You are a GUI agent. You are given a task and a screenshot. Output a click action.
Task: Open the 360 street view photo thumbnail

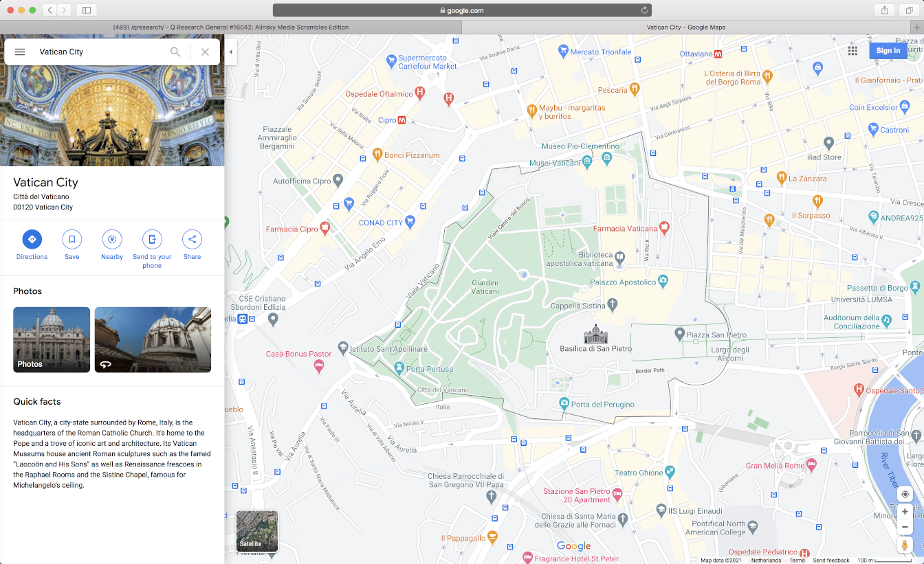click(x=153, y=339)
